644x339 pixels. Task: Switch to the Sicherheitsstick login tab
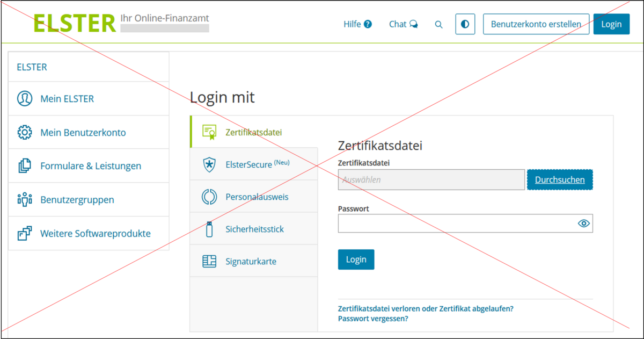pyautogui.click(x=254, y=229)
